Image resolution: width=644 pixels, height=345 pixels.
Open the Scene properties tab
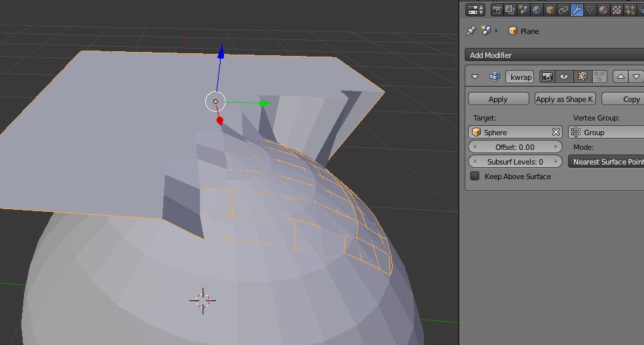523,10
